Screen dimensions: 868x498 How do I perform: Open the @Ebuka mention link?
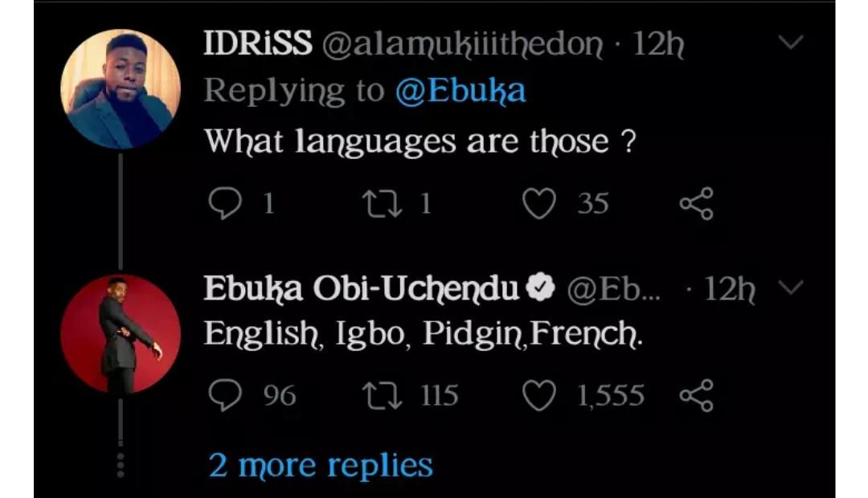click(x=460, y=91)
